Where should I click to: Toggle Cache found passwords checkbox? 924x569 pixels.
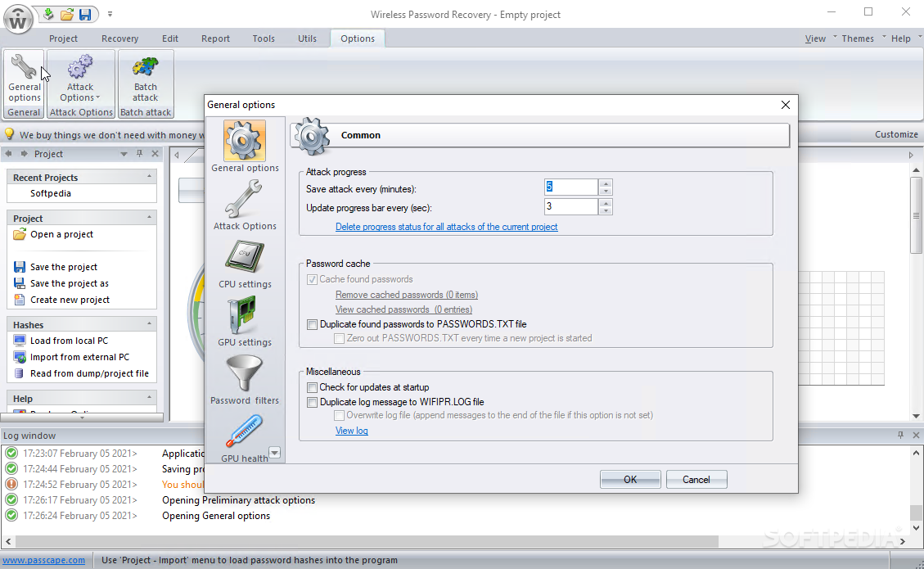(x=313, y=279)
